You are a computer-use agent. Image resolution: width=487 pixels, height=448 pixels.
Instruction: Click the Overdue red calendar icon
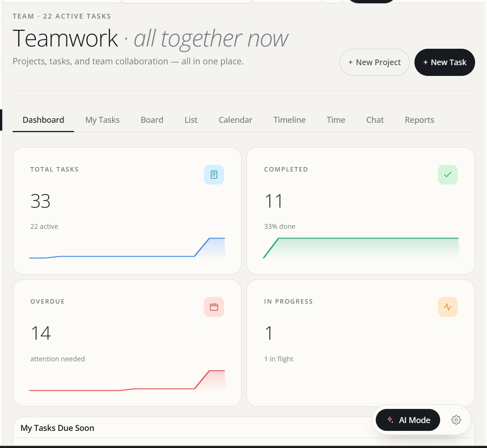(214, 307)
